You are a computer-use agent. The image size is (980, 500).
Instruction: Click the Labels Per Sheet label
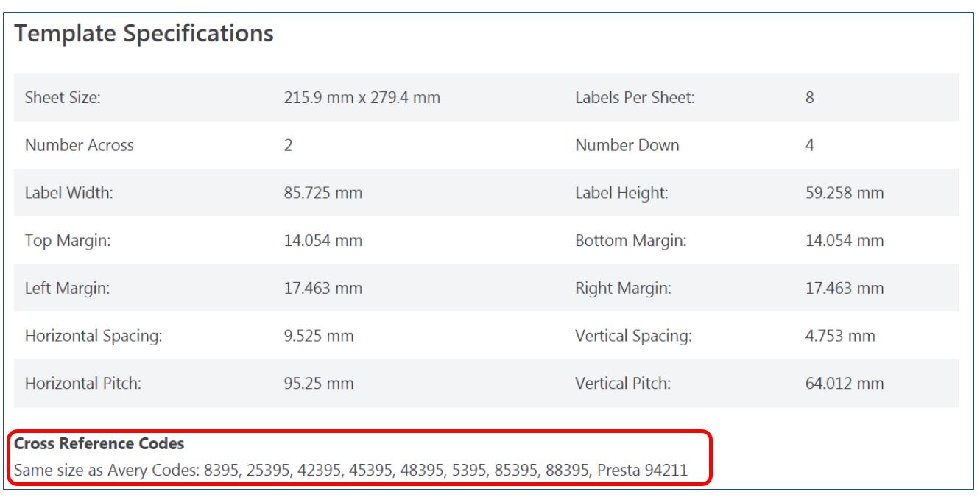[635, 98]
